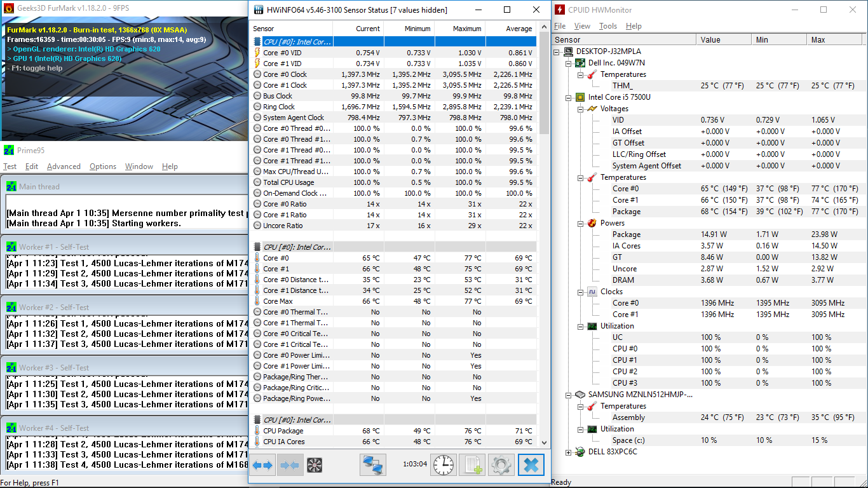Click the Worker #3 window icon
This screenshot has height=488, width=868.
11,367
